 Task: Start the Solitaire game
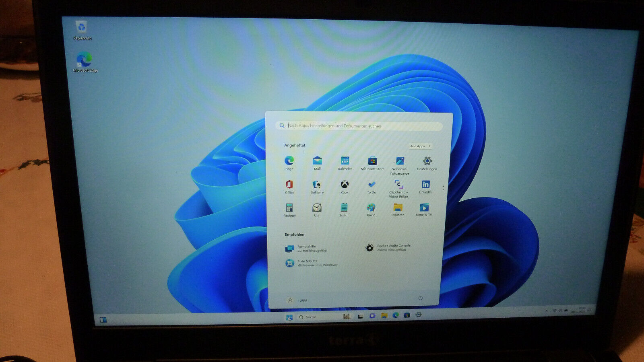click(317, 187)
